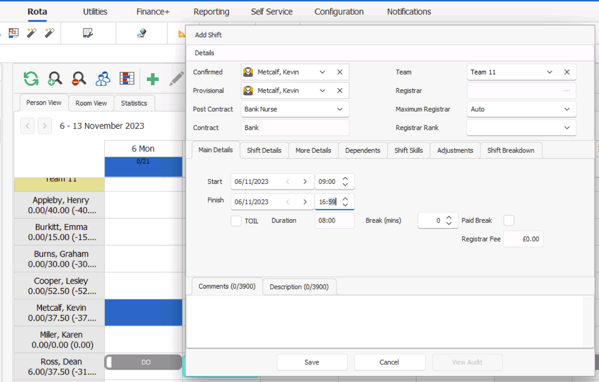599x382 pixels.
Task: Click the group of people icon
Action: [x=103, y=79]
